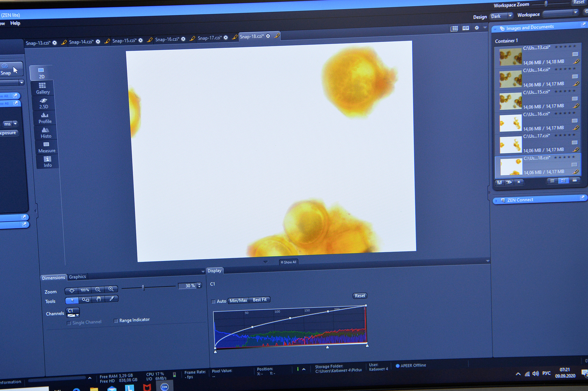Click the Snap camera button
Viewport: 588px width, 391px height.
(8, 69)
